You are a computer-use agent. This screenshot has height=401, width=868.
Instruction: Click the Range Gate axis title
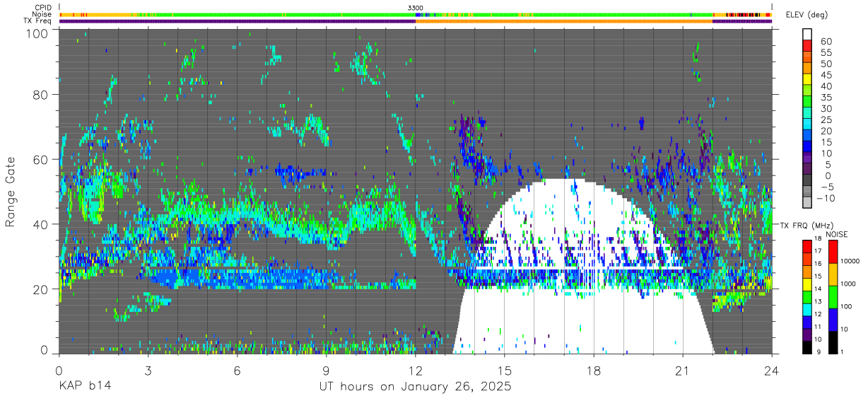[11, 192]
